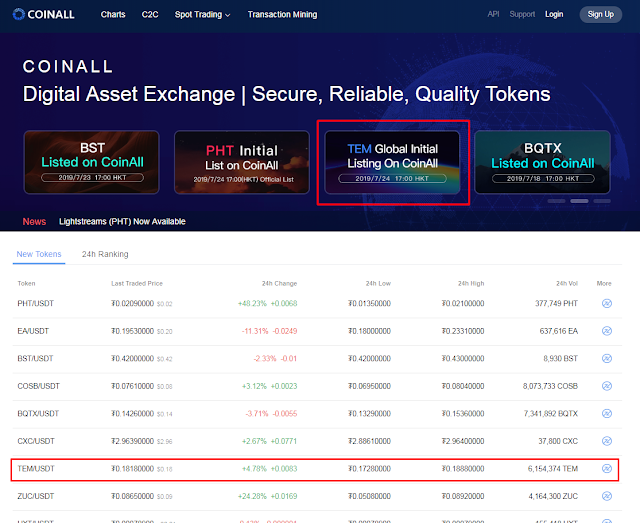Click the -11.31% change value for EA
This screenshot has height=523, width=640.
(255, 331)
